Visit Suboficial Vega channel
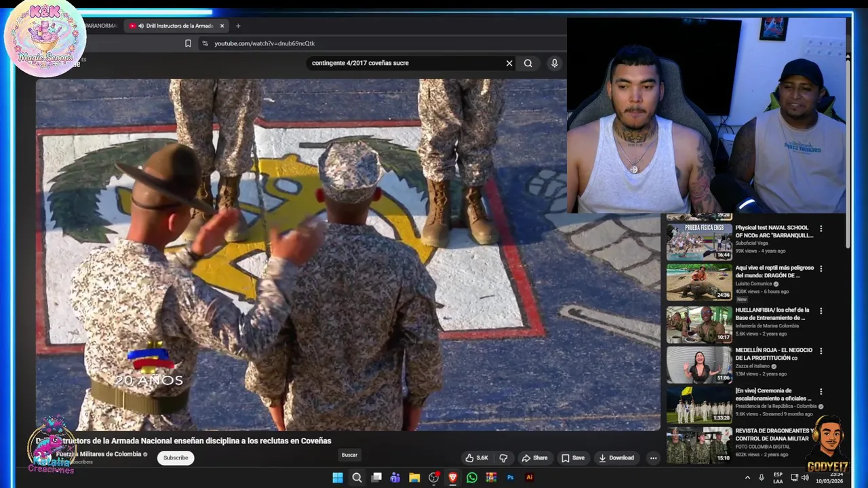This screenshot has width=868, height=488. coord(751,243)
